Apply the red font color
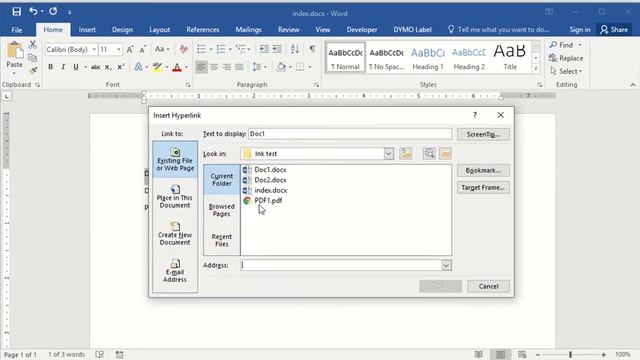 pyautogui.click(x=177, y=67)
